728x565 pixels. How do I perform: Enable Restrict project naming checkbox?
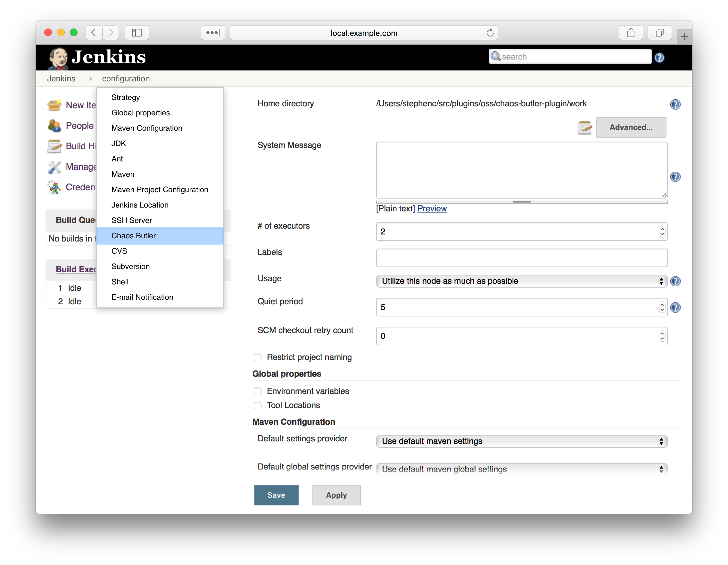pyautogui.click(x=258, y=357)
